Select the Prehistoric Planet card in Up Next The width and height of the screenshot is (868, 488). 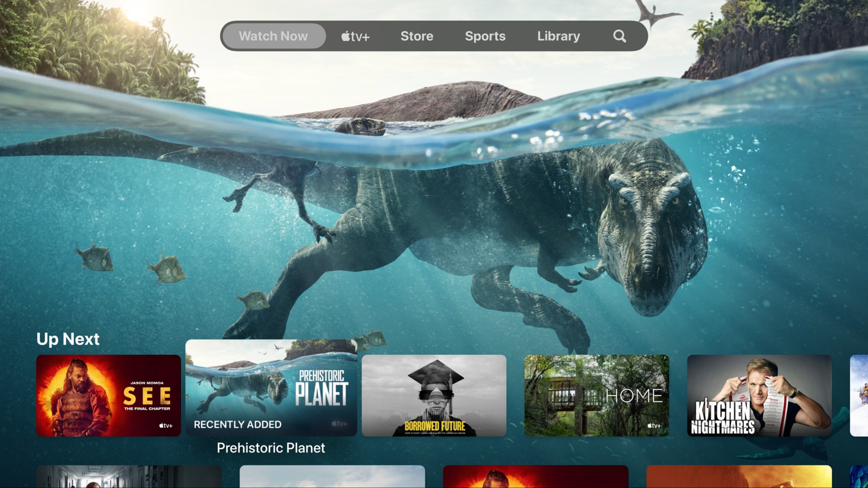tap(271, 388)
